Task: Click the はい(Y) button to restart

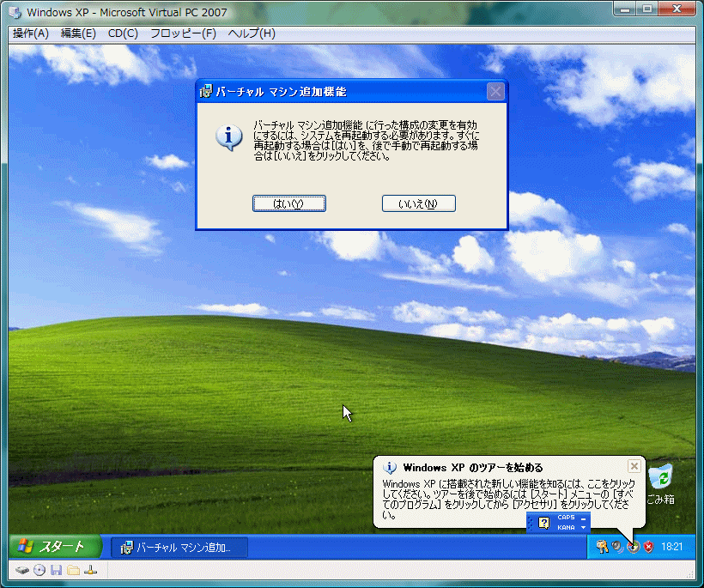Action: pos(289,203)
